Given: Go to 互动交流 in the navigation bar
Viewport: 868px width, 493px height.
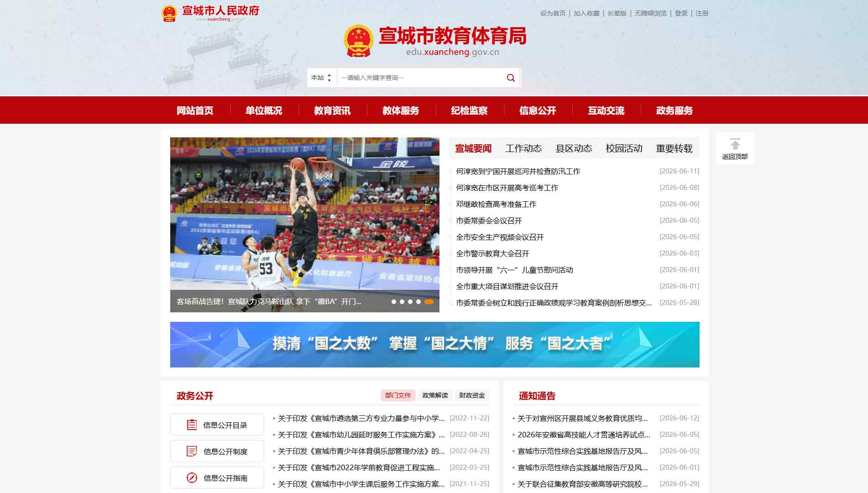Looking at the screenshot, I should pos(606,110).
